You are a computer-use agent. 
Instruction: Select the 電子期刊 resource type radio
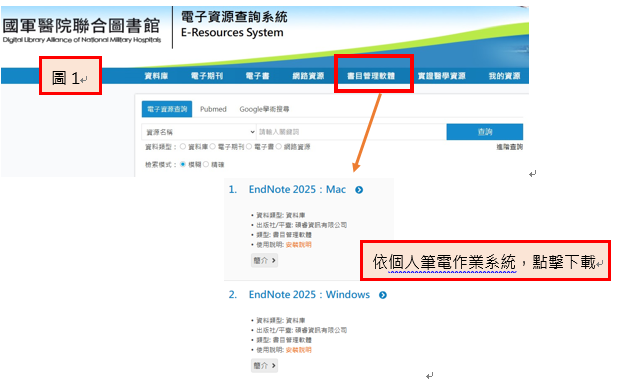pos(213,147)
